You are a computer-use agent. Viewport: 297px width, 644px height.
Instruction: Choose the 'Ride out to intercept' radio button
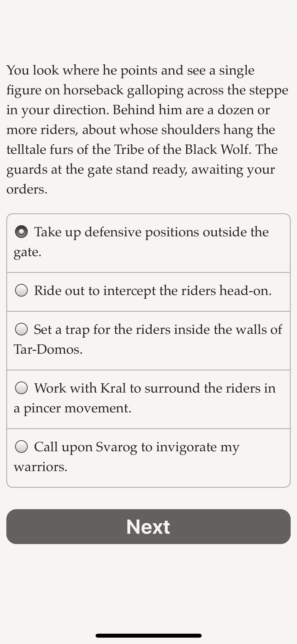21,290
